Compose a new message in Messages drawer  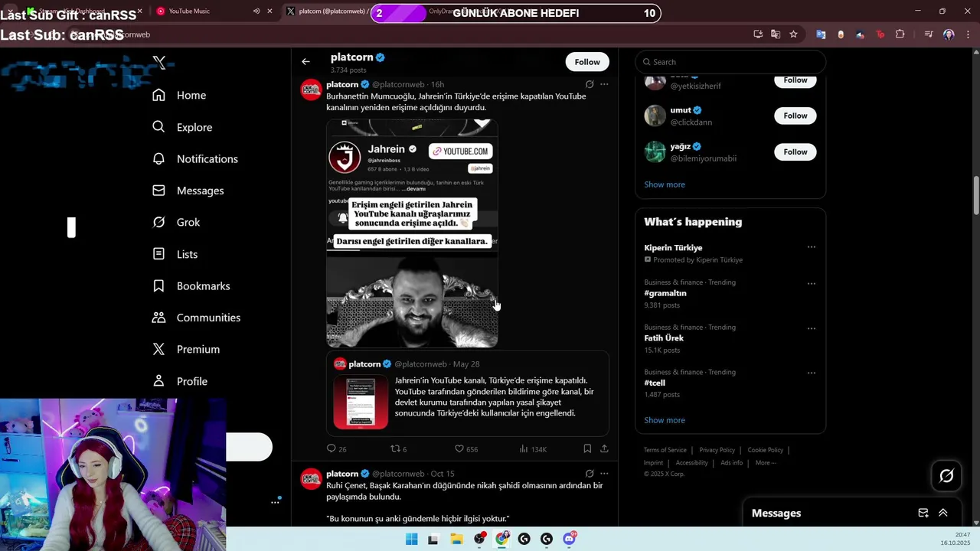point(923,513)
